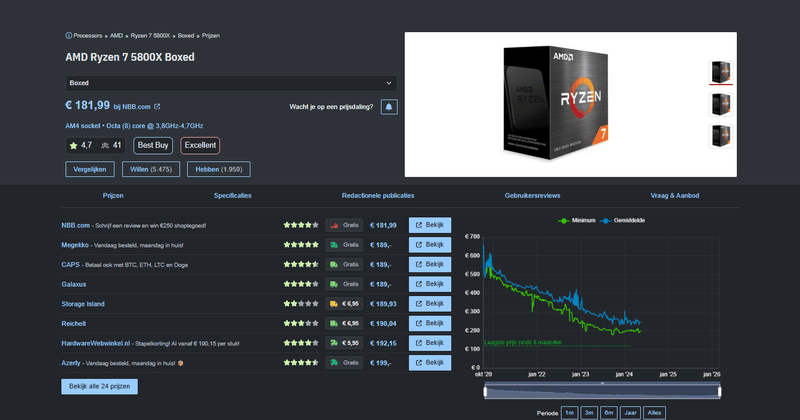Click the reviewers count 41 icon

click(105, 145)
